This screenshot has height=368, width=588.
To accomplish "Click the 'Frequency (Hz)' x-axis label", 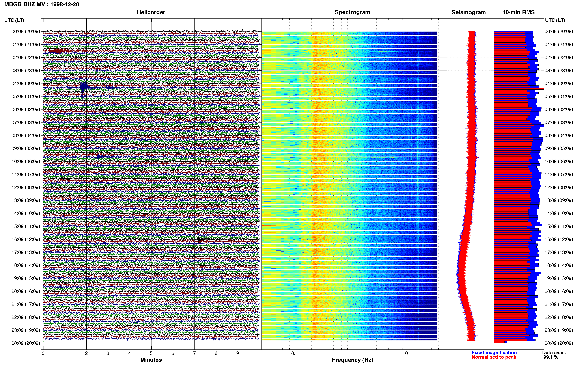I will 352,360.
